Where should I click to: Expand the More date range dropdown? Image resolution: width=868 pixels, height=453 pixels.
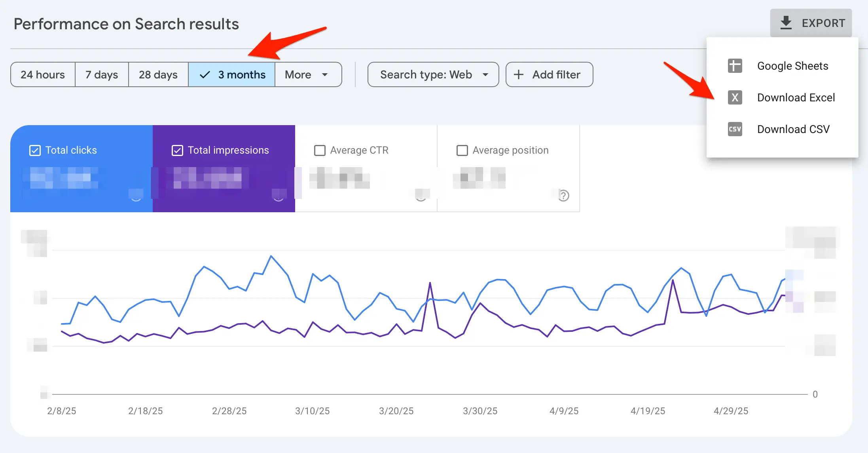pyautogui.click(x=307, y=74)
